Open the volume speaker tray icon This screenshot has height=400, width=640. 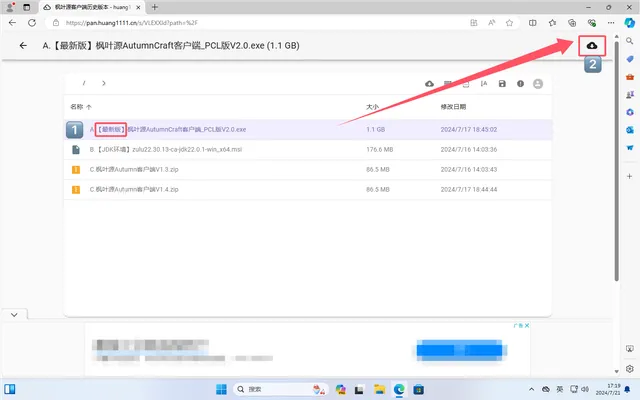tap(585, 389)
